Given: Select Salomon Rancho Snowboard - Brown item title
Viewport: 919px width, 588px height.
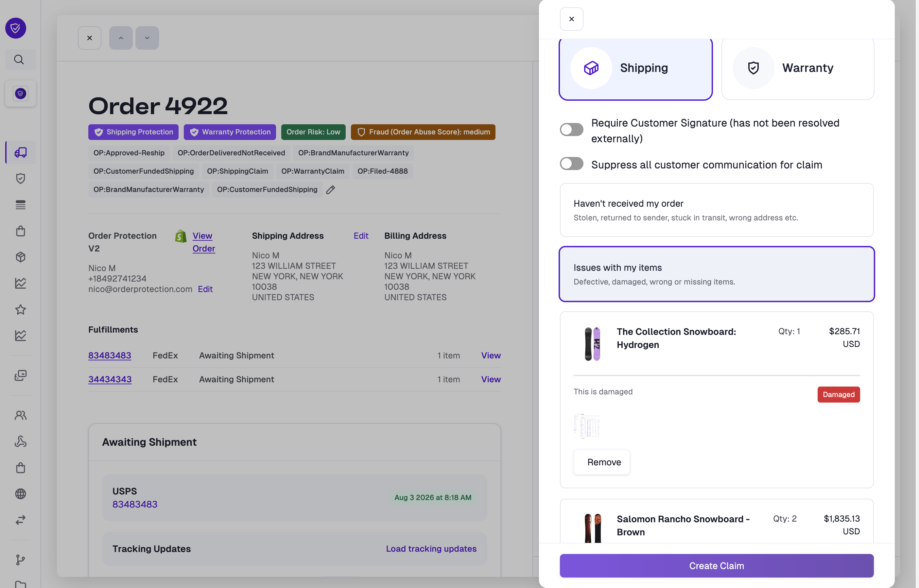Looking at the screenshot, I should point(683,526).
